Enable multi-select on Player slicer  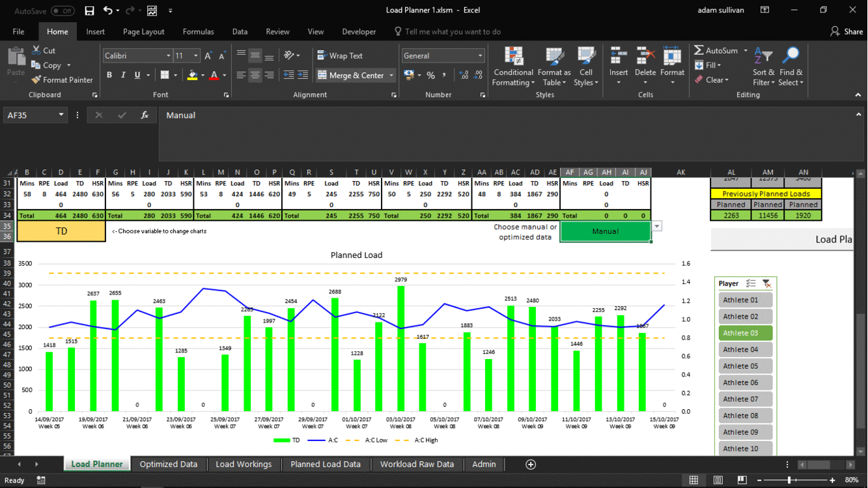751,283
